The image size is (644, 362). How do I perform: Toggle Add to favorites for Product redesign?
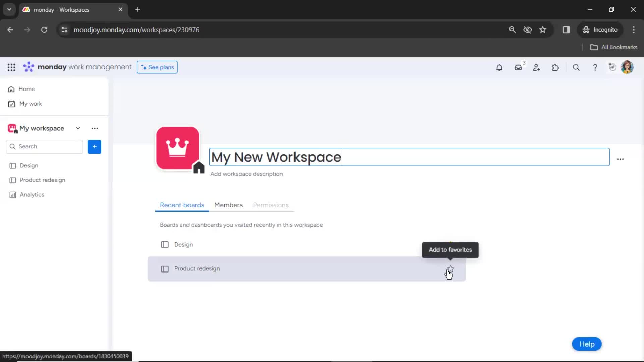point(450,268)
